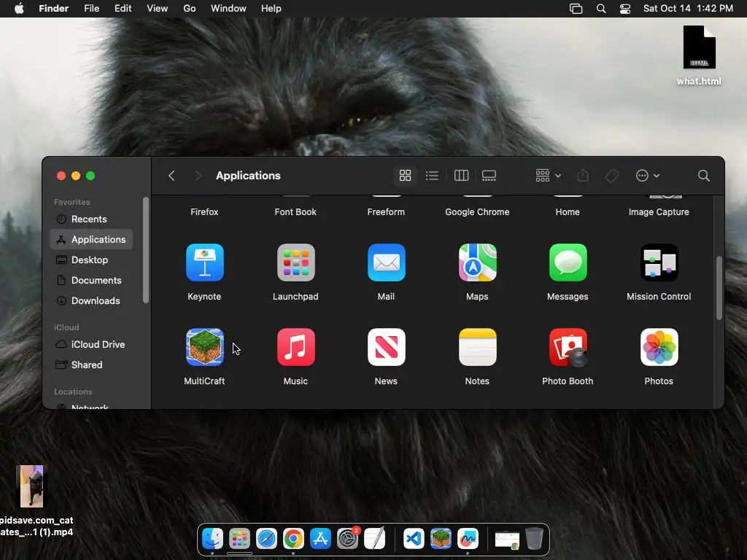Viewport: 747px width, 560px height.
Task: Select Documents in the sidebar
Action: coord(91,281)
